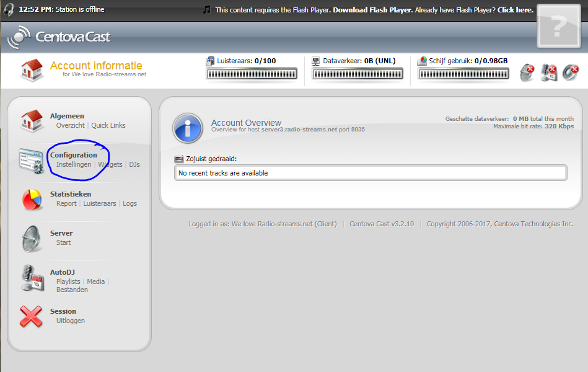
Task: Click the Luisteraars 0/100 usage bar
Action: pyautogui.click(x=252, y=74)
